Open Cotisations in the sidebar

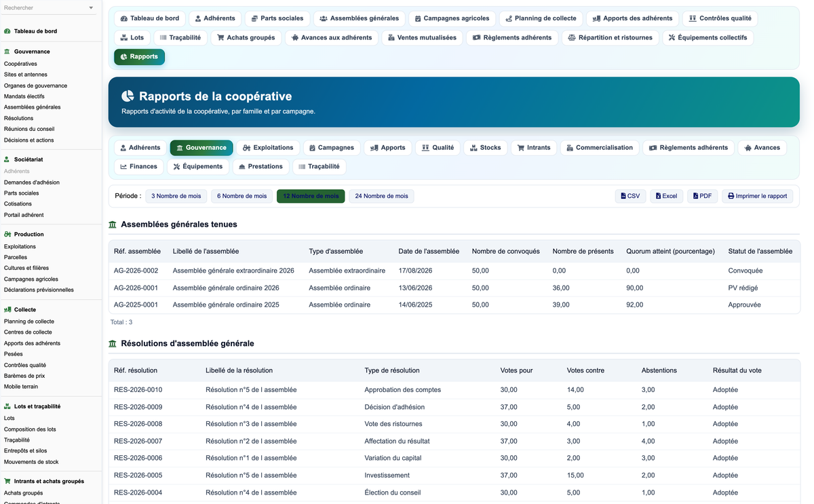18,203
